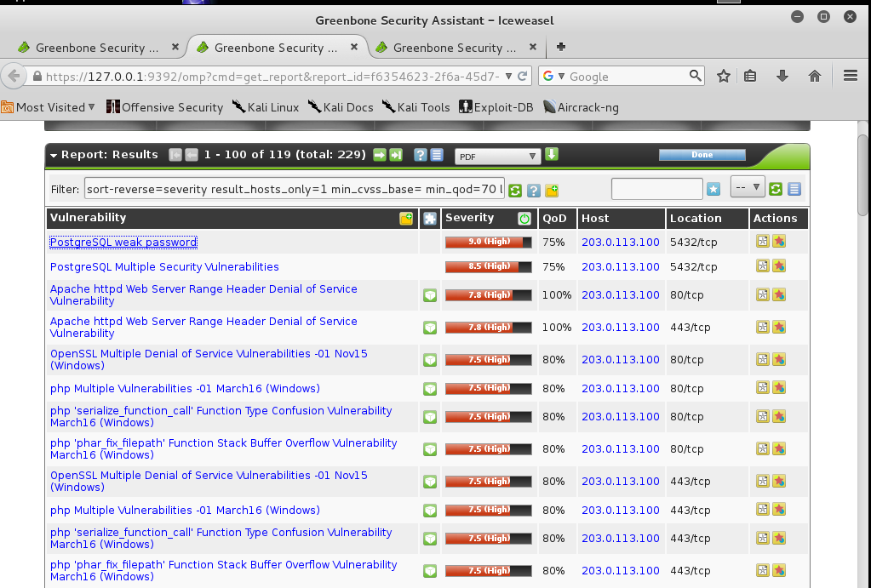Open report list icon beside help
871x588 pixels.
437,155
